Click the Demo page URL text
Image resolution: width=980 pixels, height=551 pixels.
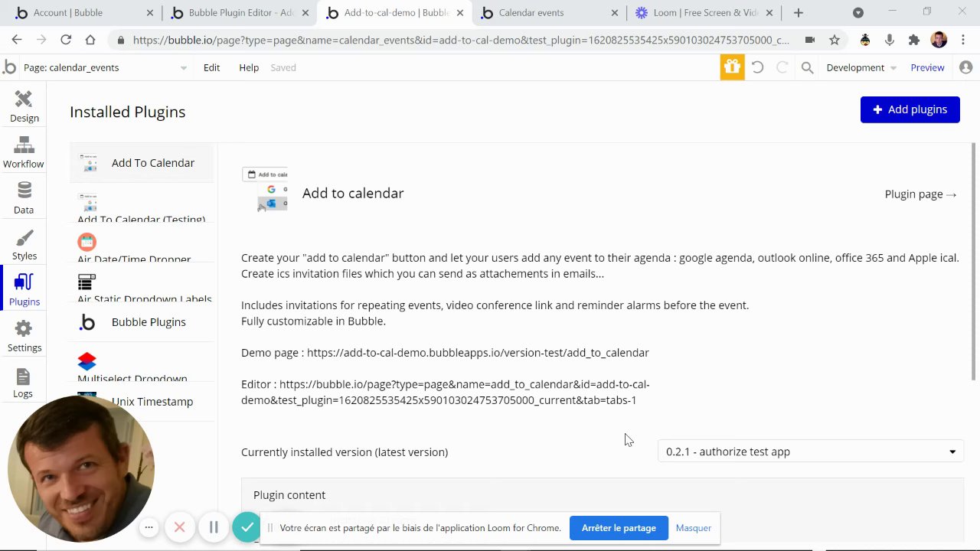478,353
